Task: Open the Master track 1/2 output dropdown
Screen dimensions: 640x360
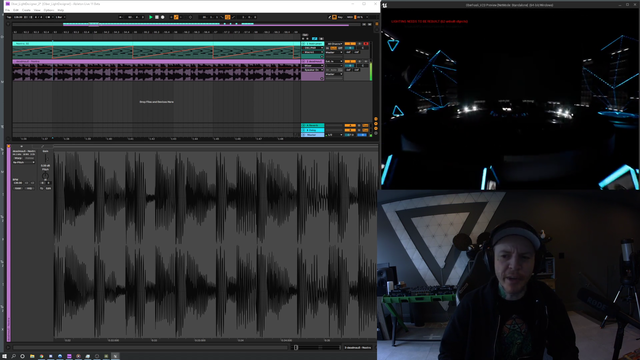Action: point(334,135)
